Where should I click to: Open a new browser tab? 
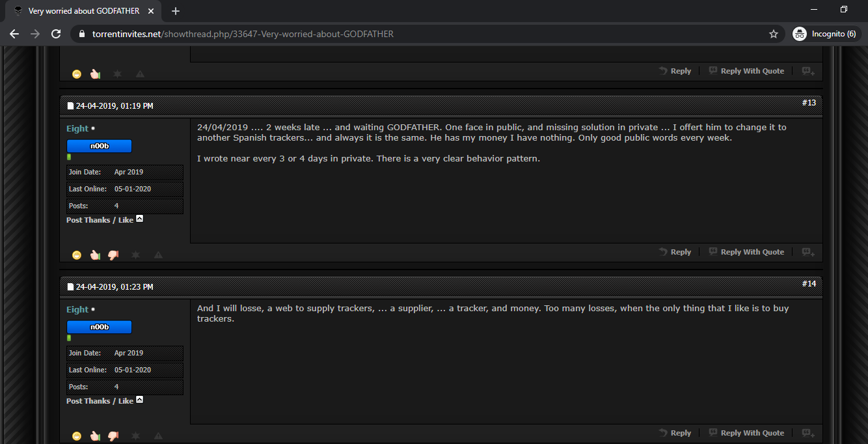click(176, 11)
